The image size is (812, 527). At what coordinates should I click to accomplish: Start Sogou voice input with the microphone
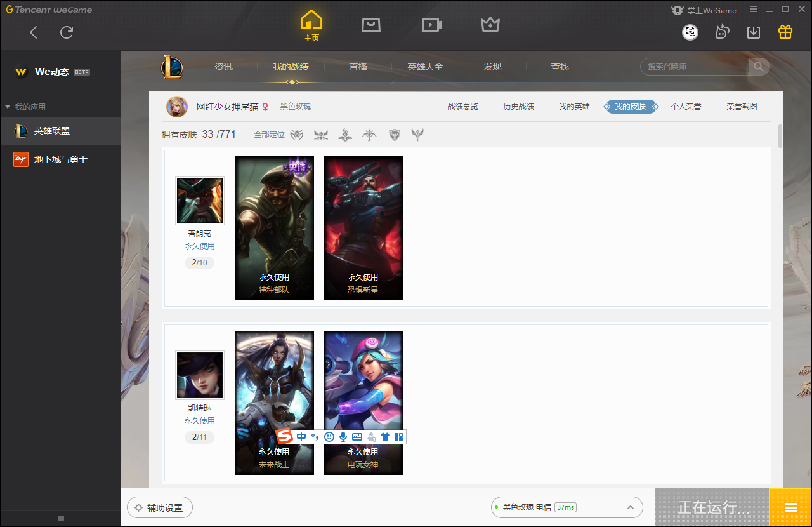(343, 437)
